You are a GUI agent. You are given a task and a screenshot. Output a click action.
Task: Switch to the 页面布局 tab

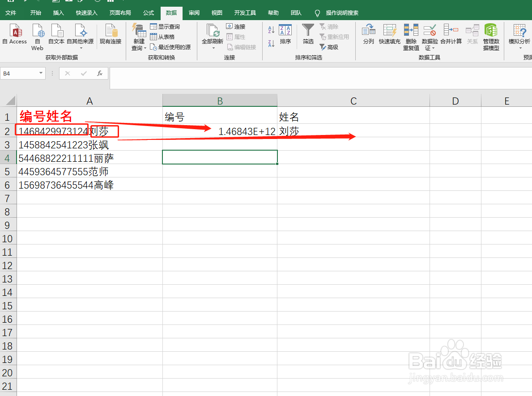(x=120, y=13)
